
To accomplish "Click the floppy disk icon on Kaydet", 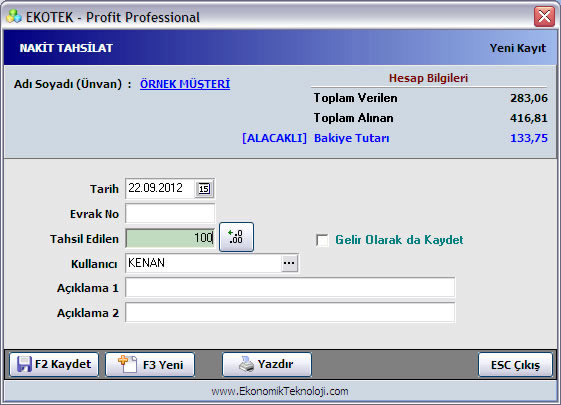I will point(24,364).
